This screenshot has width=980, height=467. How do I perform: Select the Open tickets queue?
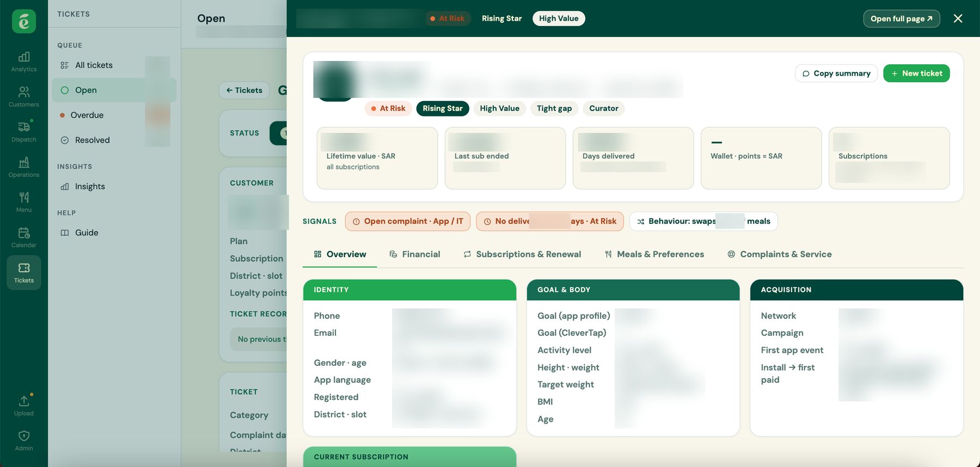(x=114, y=90)
